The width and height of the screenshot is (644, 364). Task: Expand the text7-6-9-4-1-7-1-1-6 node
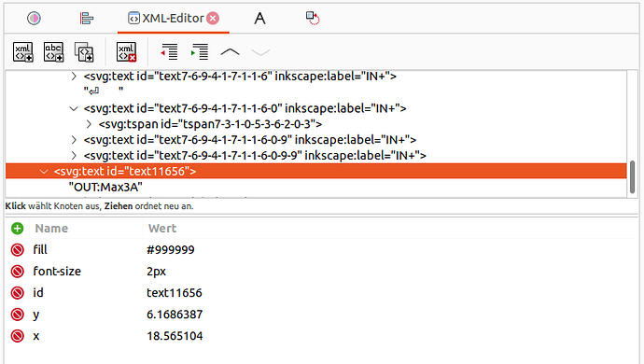[x=74, y=76]
